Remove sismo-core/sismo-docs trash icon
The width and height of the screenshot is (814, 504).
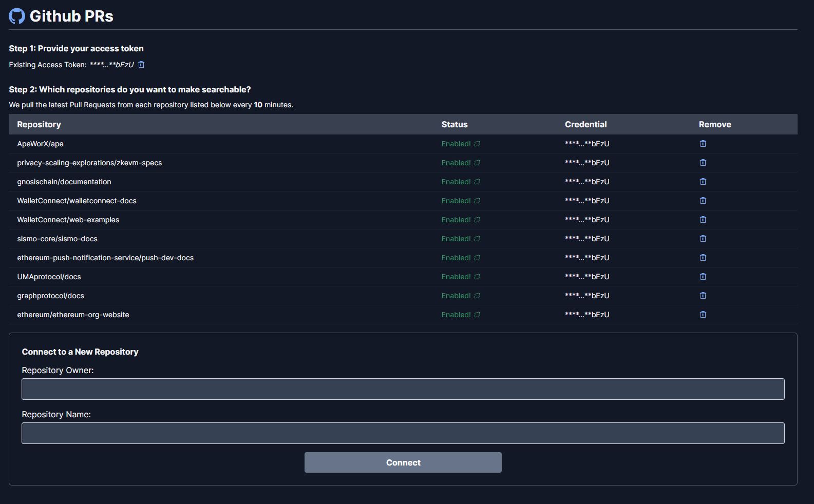(x=703, y=239)
